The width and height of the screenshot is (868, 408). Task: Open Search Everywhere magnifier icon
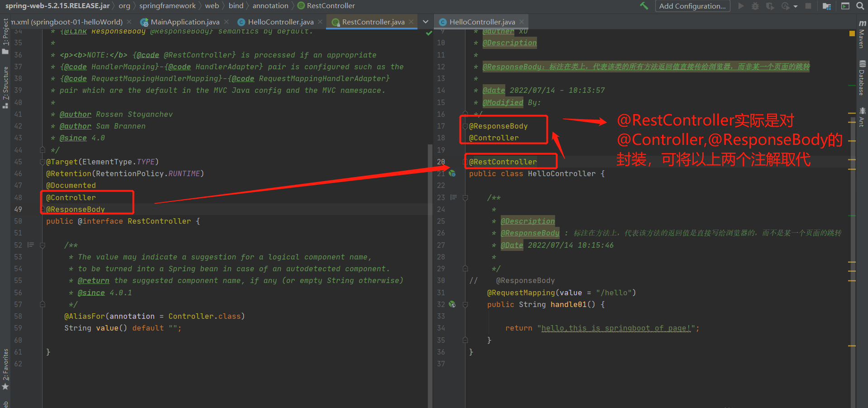(x=860, y=6)
